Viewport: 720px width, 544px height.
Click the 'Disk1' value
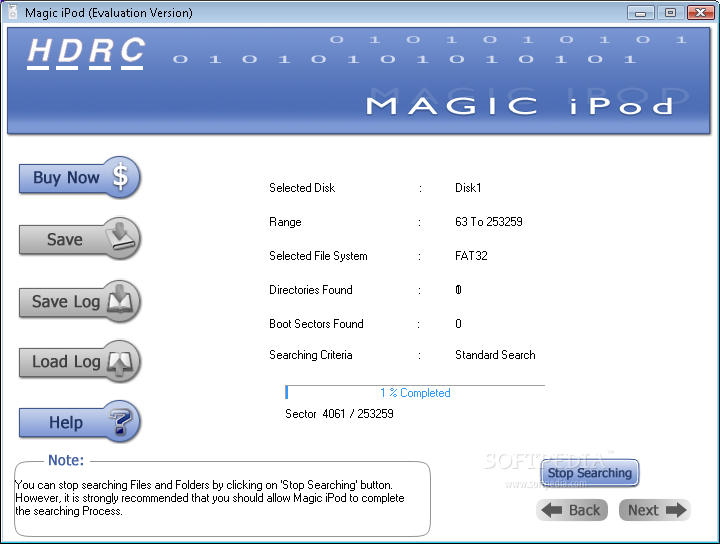pos(468,188)
